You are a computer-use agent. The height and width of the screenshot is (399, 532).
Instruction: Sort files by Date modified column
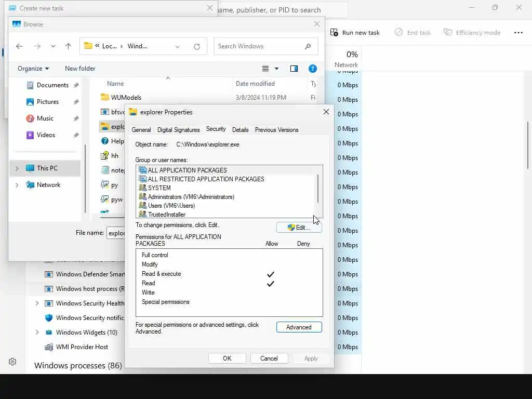coord(255,84)
